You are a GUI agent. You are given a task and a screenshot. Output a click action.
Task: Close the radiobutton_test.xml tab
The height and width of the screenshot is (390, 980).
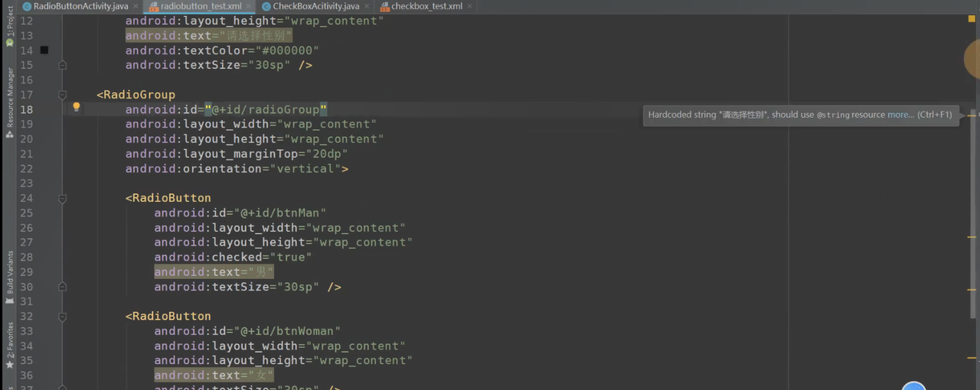pyautogui.click(x=248, y=7)
